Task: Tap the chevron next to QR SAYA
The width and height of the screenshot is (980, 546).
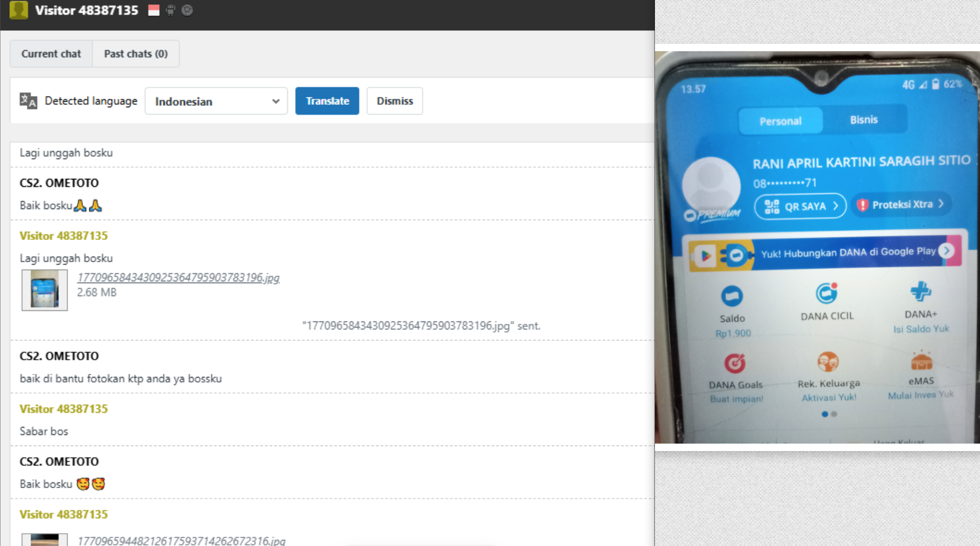Action: coord(835,205)
